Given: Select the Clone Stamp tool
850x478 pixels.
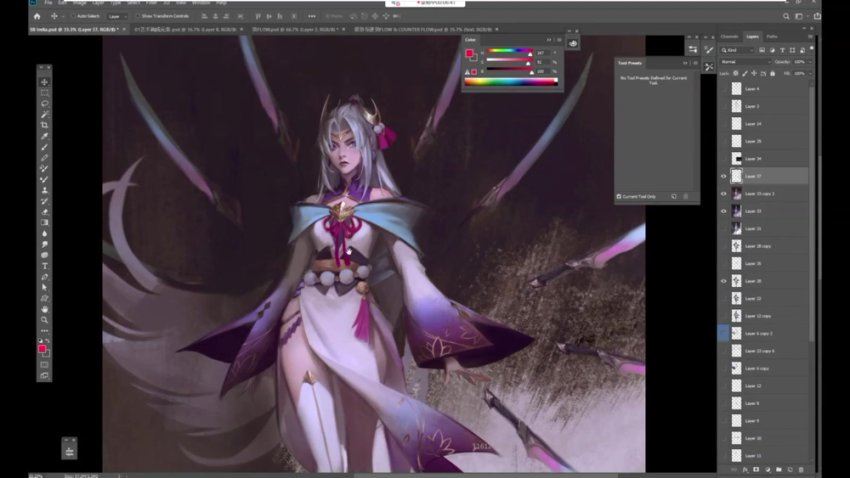Looking at the screenshot, I should pyautogui.click(x=44, y=190).
